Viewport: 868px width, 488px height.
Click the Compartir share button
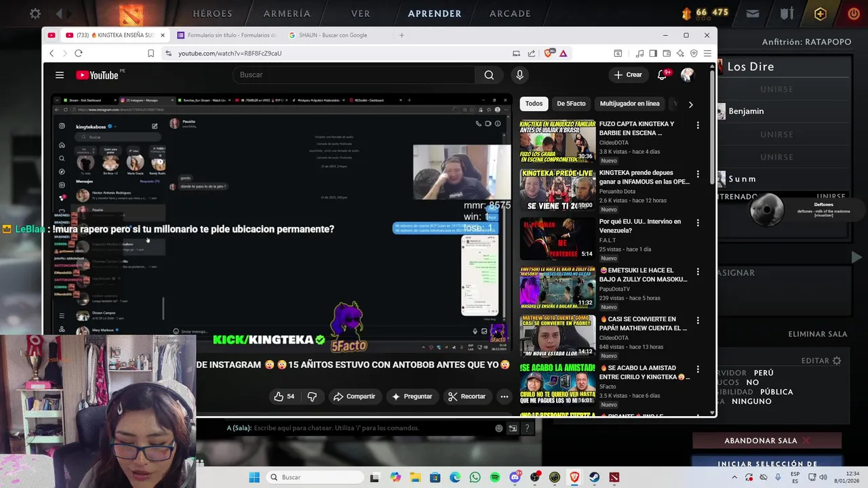click(354, 396)
